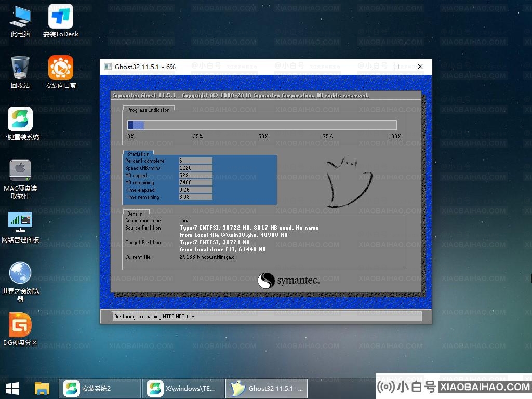532x399 pixels.
Task: Click the Symantec logo in Ghost
Action: tap(288, 281)
